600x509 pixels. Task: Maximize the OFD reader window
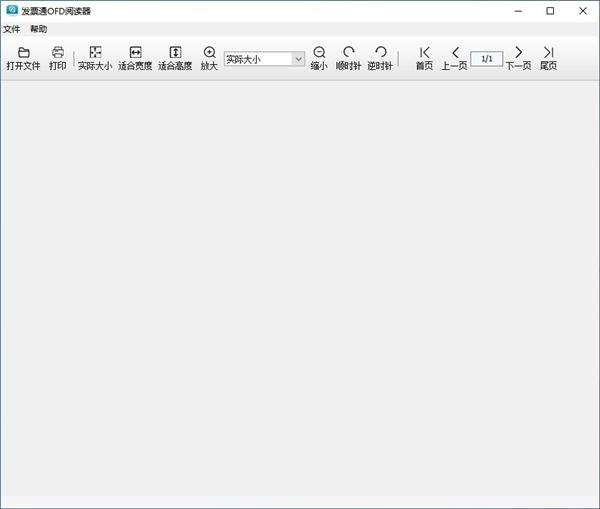tap(550, 11)
